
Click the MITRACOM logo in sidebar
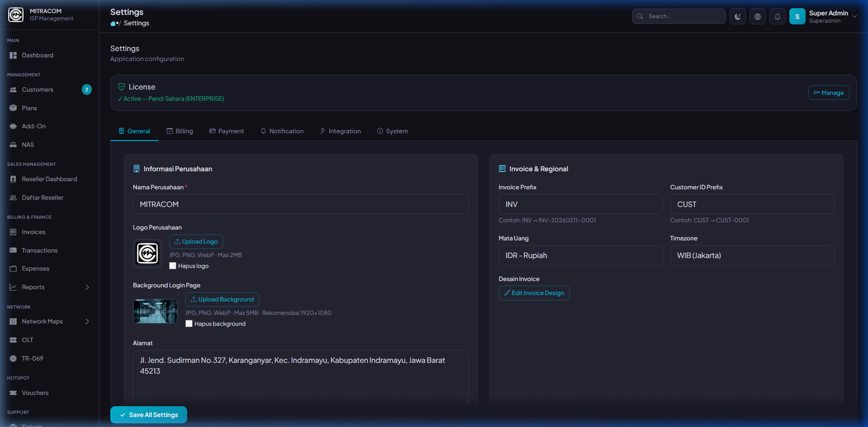coord(16,15)
